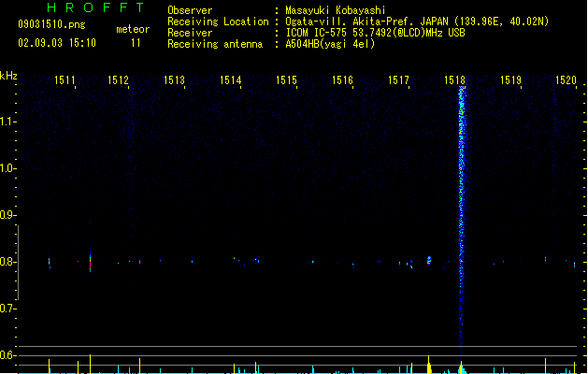Click the HROFFT title text
Image resolution: width=588 pixels, height=374 pixels.
coord(95,7)
